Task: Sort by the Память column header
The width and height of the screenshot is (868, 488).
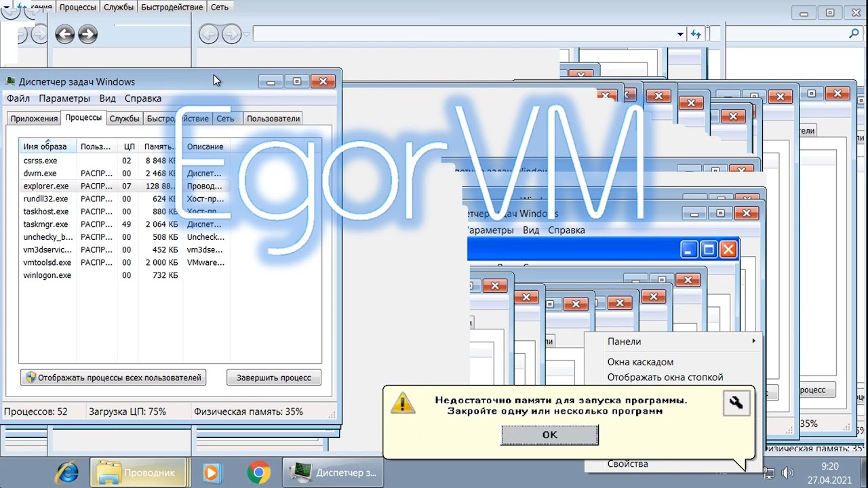Action: tap(160, 146)
